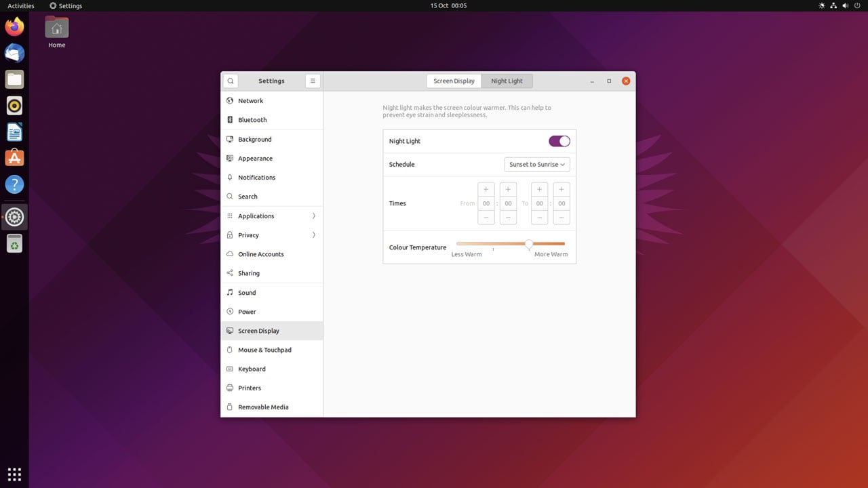Select the Night Light tab
Viewport: 868px width, 488px height.
(507, 81)
